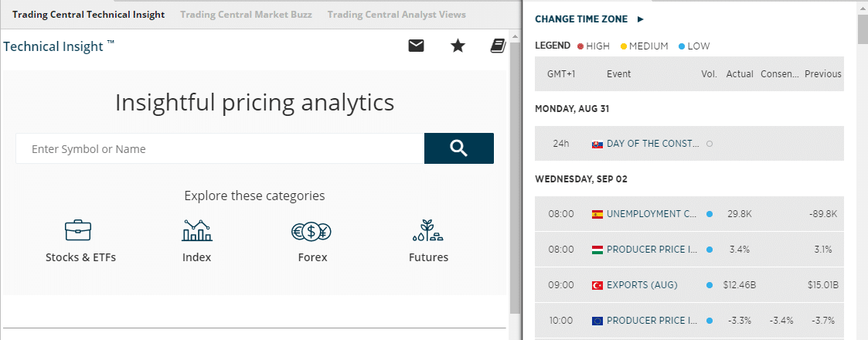Click the -89.8K previous value
Image resolution: width=868 pixels, height=340 pixels.
823,214
